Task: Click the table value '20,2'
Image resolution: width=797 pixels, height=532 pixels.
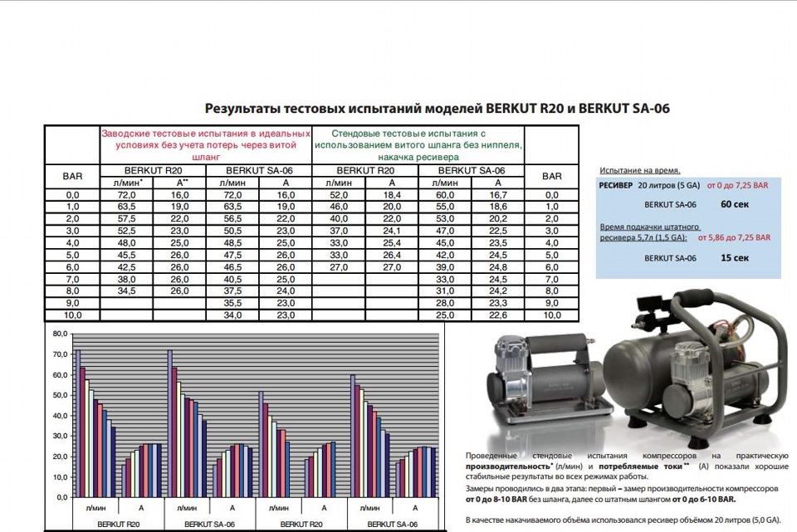Action: [x=498, y=218]
